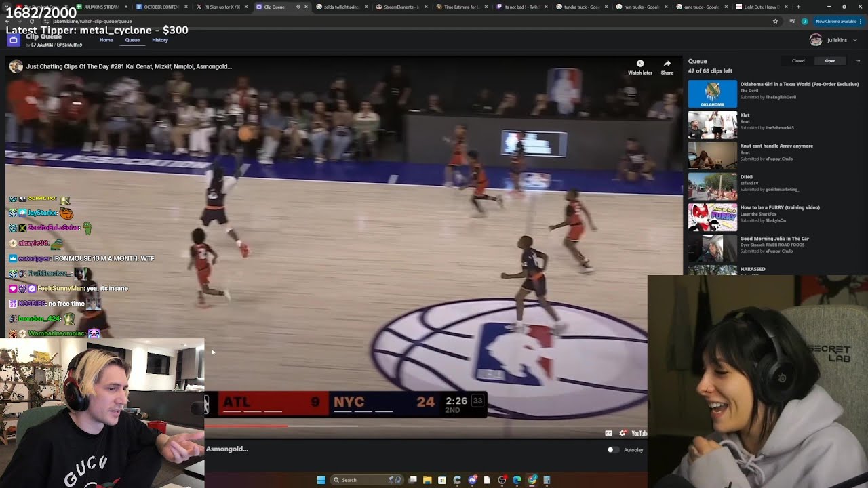
Task: Bookmark this page with the star icon
Action: [775, 21]
